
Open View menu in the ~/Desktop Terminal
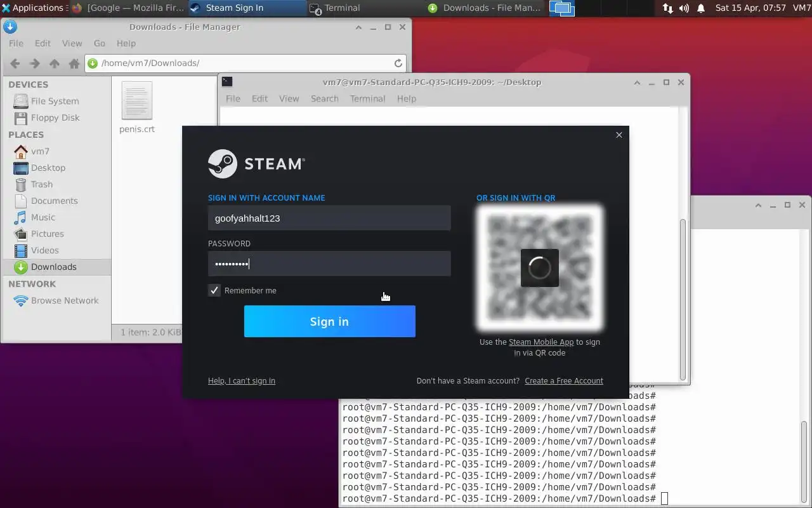point(289,98)
